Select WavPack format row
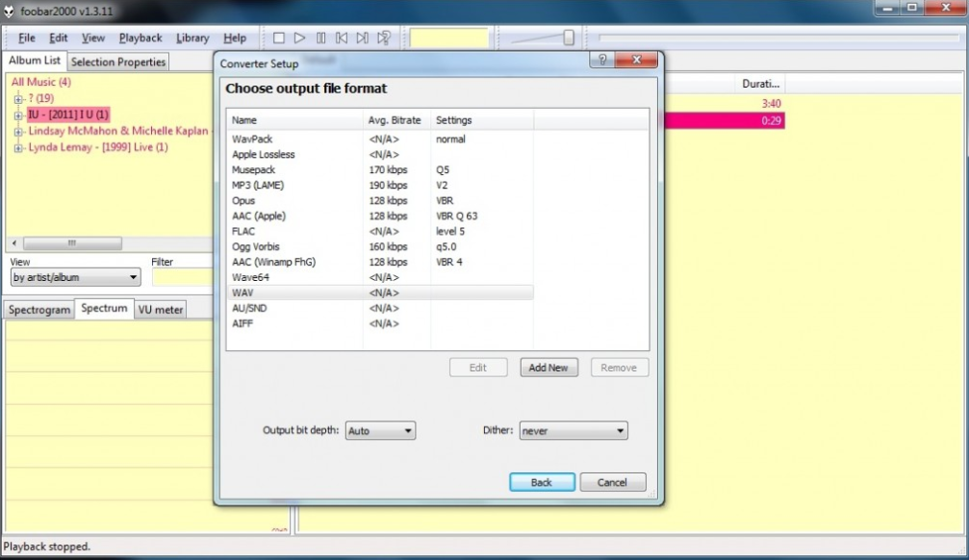This screenshot has width=969, height=560. click(x=380, y=140)
